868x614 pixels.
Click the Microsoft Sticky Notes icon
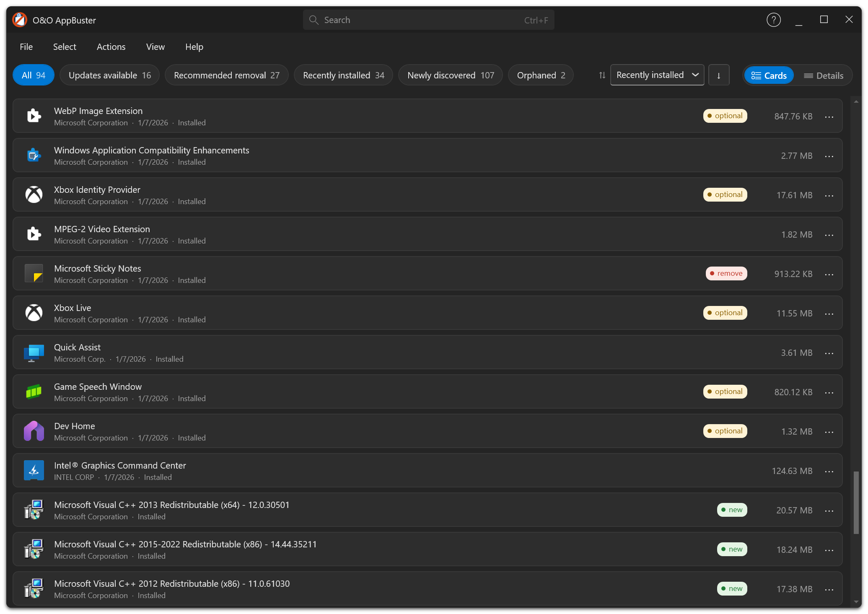(x=34, y=273)
